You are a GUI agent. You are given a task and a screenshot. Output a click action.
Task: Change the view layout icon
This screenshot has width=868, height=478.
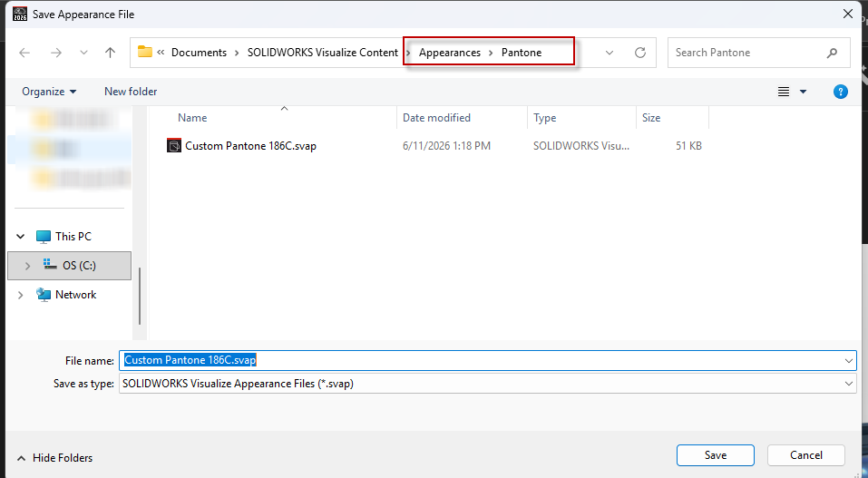pos(784,92)
